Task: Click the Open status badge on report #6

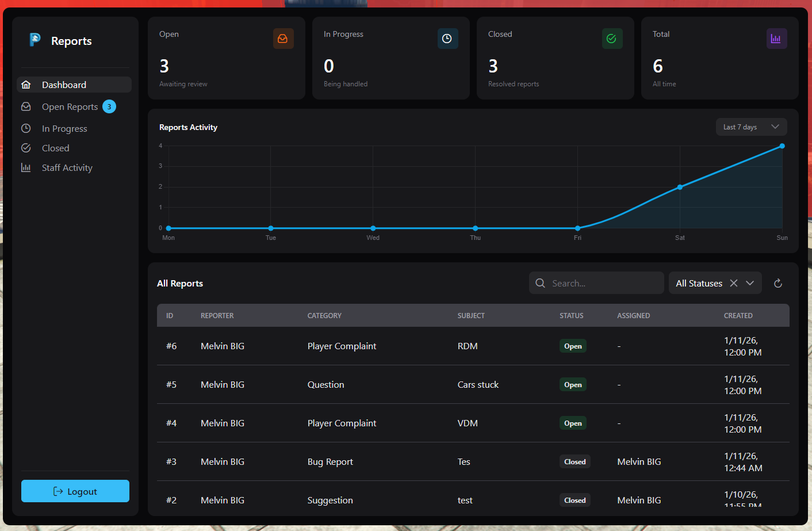Action: coord(573,346)
